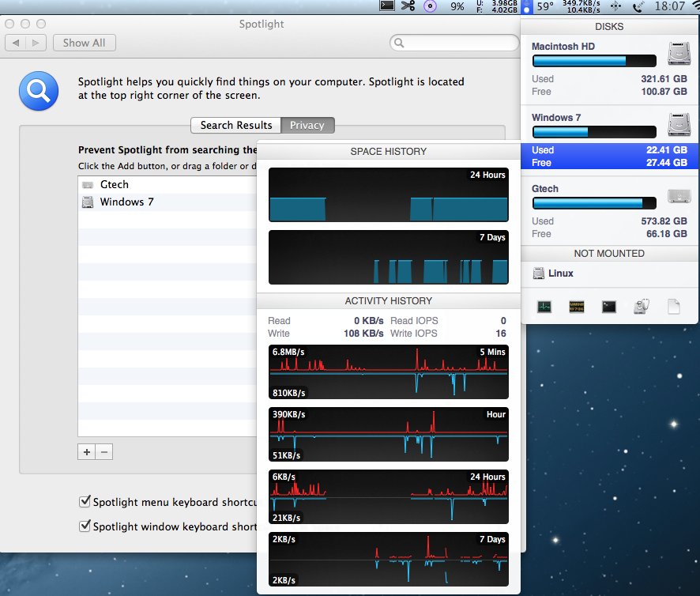Focus the System Preferences search field

[454, 43]
